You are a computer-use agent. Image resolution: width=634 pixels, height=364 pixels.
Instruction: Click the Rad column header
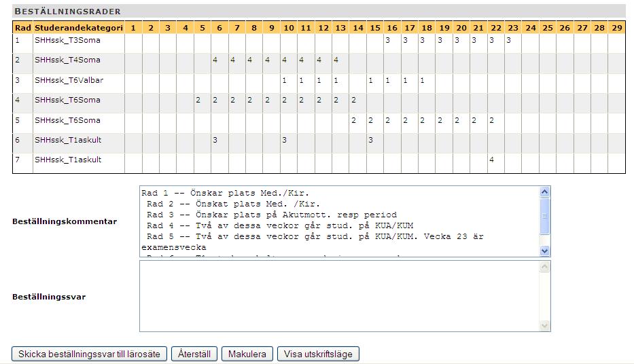click(23, 27)
